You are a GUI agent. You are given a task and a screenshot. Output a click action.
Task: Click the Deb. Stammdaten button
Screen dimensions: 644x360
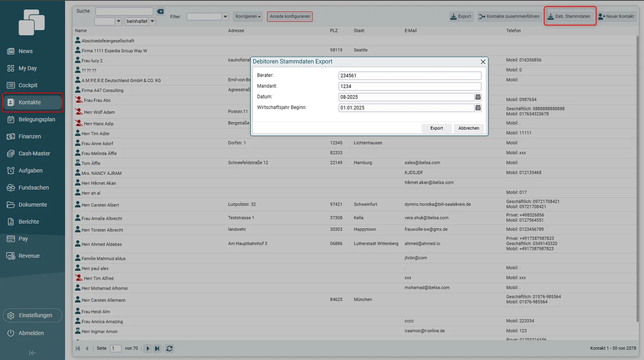[x=570, y=16]
